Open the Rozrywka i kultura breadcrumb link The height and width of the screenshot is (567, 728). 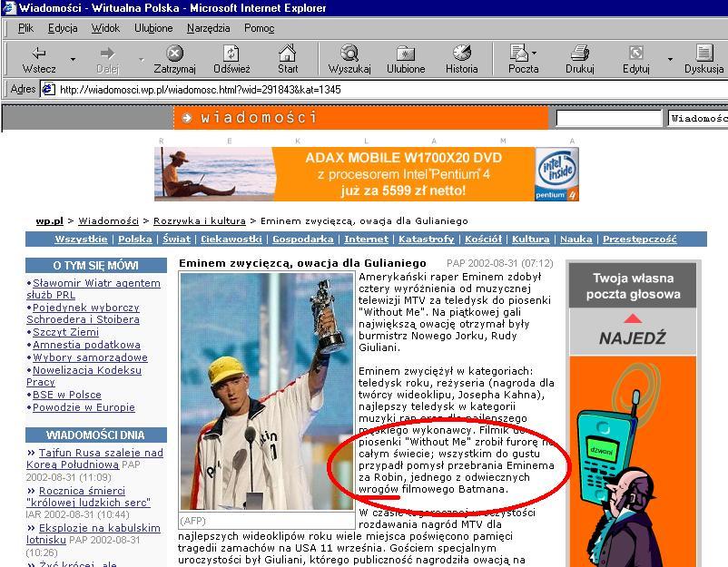[200, 220]
